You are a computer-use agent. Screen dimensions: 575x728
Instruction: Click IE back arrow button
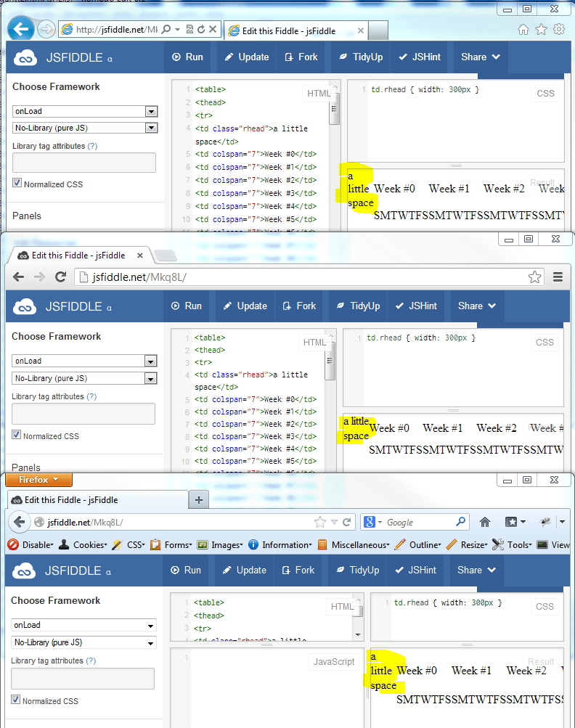point(21,30)
